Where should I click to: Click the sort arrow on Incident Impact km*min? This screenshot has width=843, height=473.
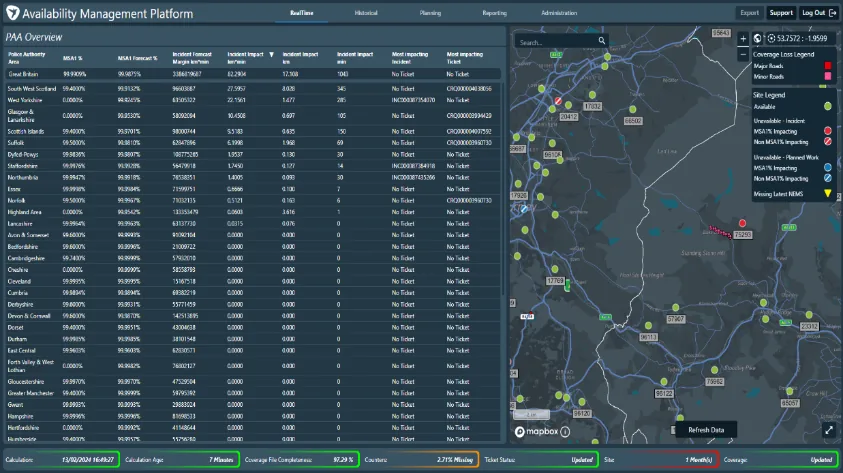(x=272, y=55)
